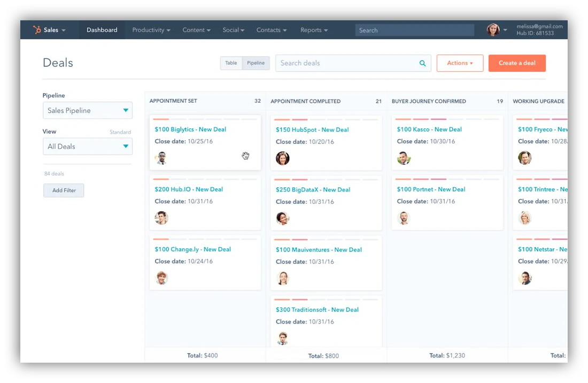
Task: Click the HubSpot sprocket logo
Action: [37, 29]
